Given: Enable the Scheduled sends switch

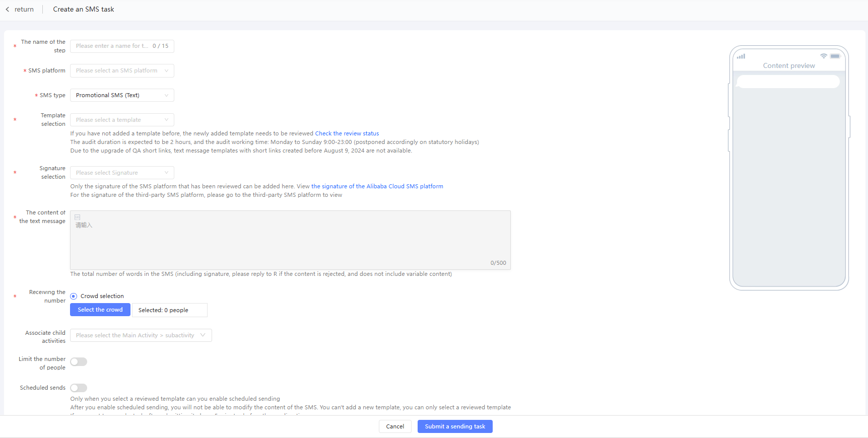Looking at the screenshot, I should tap(79, 388).
